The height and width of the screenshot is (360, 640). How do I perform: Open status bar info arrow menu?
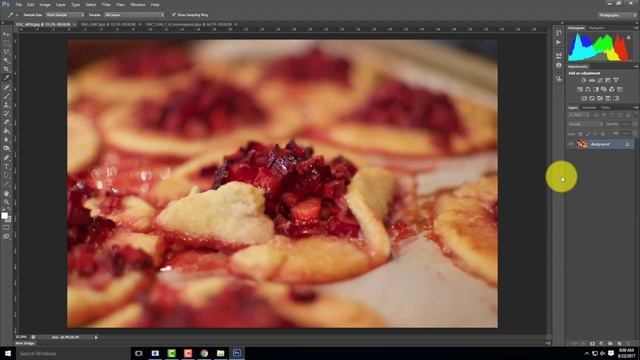pyautogui.click(x=96, y=338)
